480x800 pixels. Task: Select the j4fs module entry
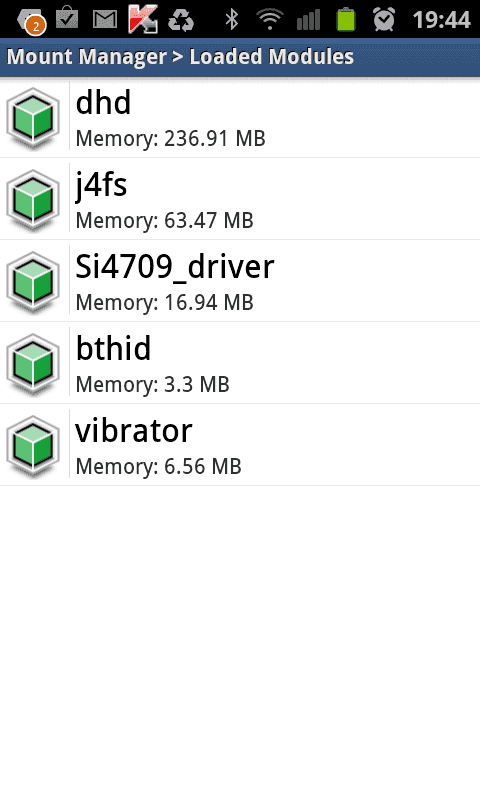(x=240, y=201)
